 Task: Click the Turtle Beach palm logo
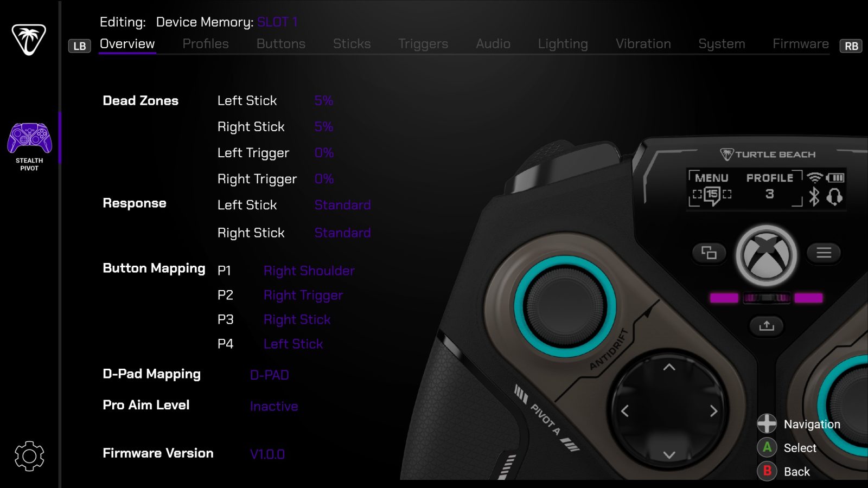29,40
